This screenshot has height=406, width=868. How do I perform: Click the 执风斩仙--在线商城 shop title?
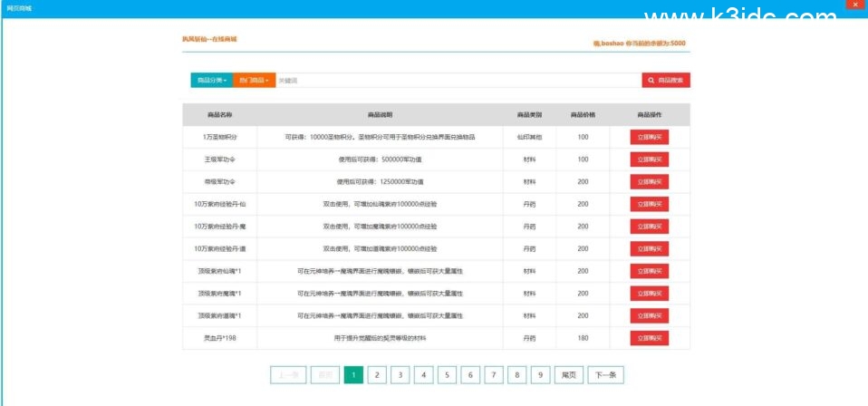tap(209, 39)
